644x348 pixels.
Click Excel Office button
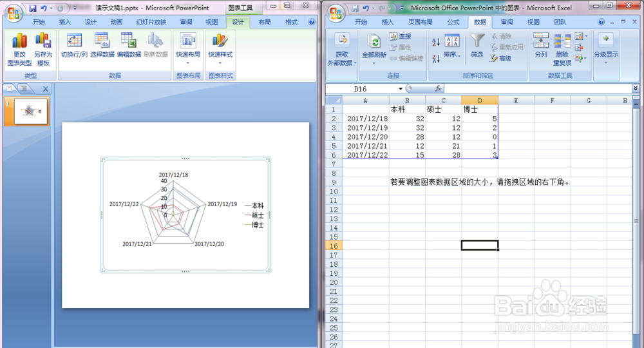click(x=336, y=13)
